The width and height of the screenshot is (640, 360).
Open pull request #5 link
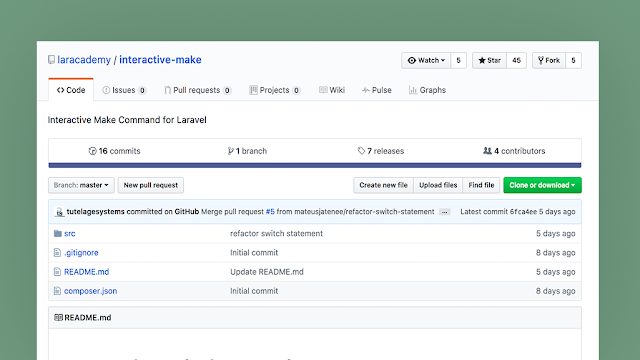[x=270, y=211]
